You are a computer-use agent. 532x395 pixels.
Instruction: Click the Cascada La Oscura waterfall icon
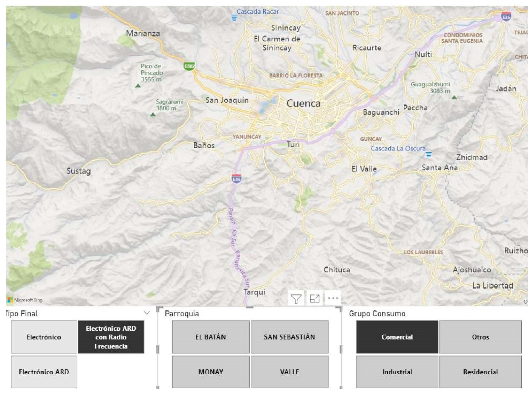coord(429,154)
